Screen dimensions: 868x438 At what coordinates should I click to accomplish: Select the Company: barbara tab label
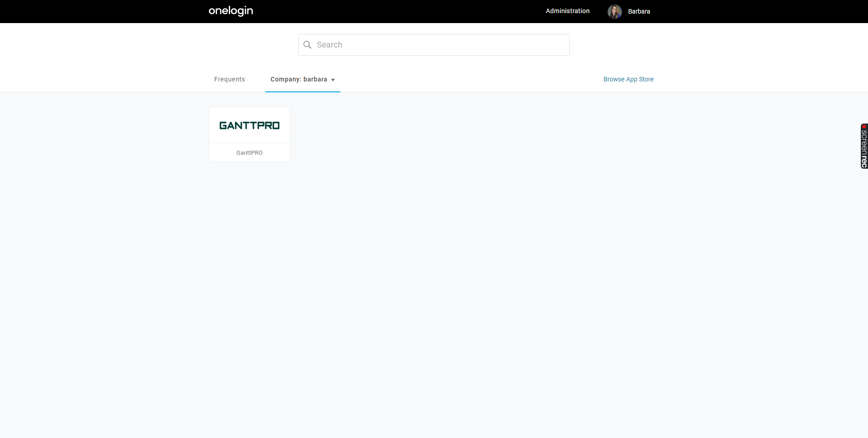(x=298, y=79)
